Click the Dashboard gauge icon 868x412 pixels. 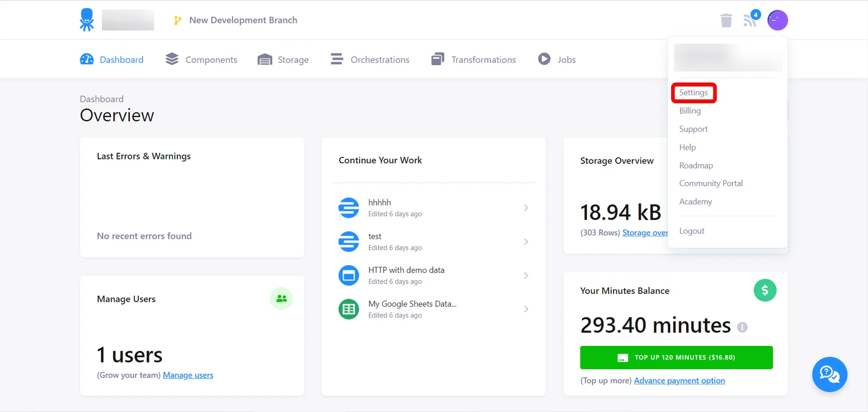pyautogui.click(x=87, y=59)
